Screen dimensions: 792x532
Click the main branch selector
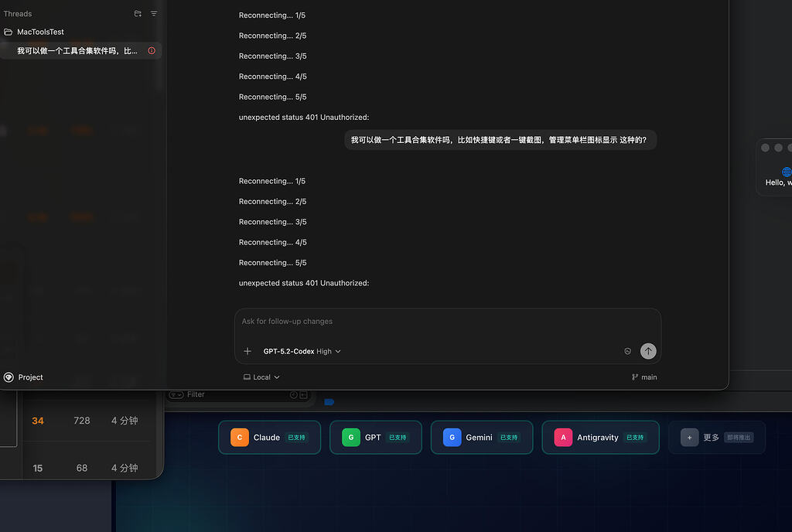(644, 377)
